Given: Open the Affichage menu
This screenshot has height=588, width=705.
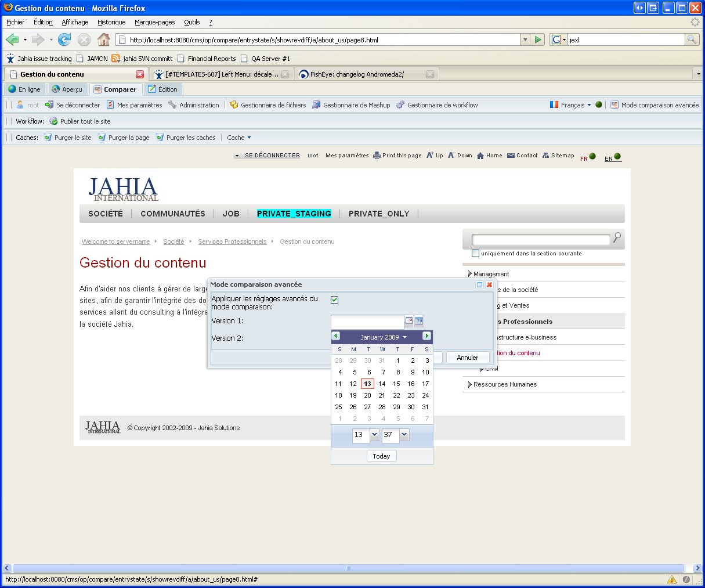Looking at the screenshot, I should [x=75, y=22].
